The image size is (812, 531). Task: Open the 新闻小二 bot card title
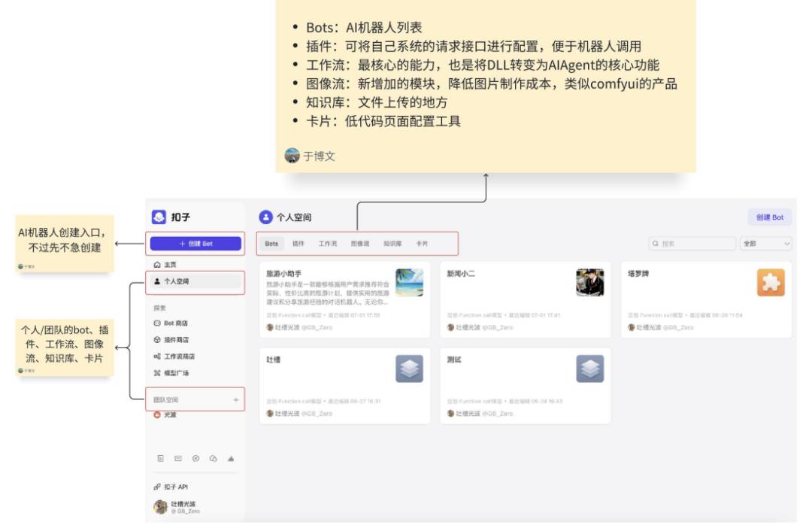461,274
